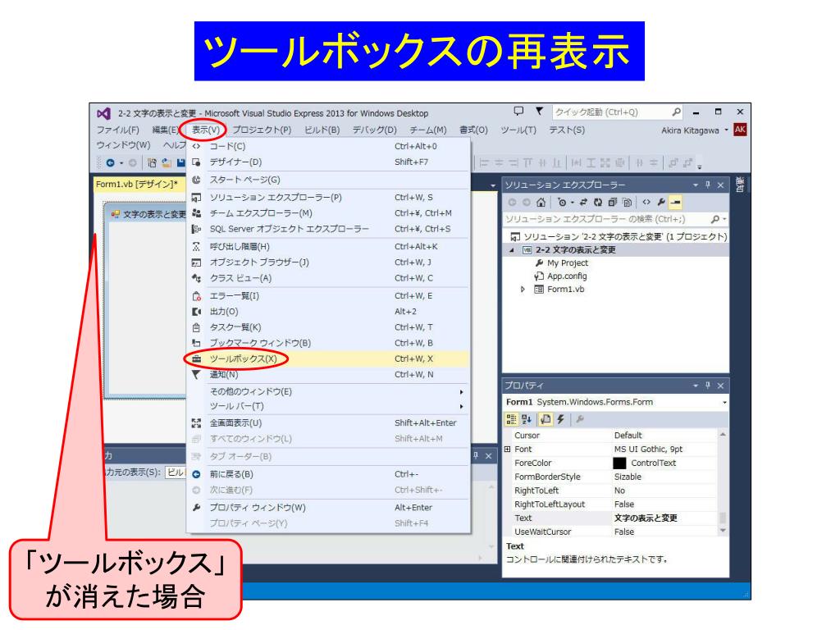
Task: Select My Project in Solution Explorer
Action: (568, 263)
